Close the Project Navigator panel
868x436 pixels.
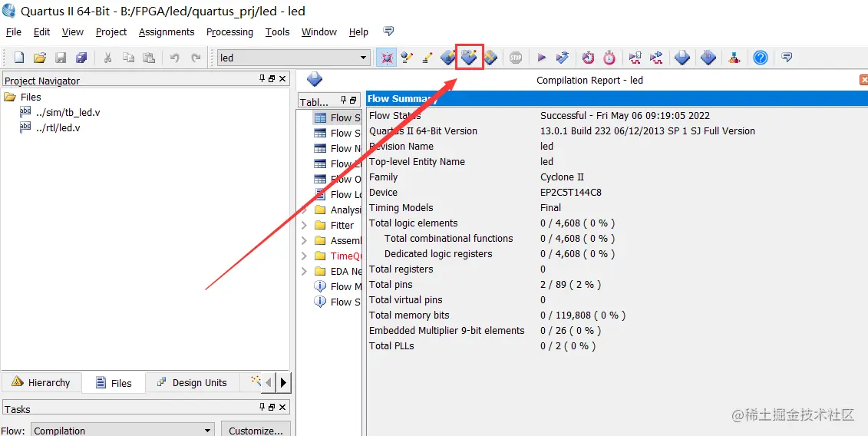[282, 79]
